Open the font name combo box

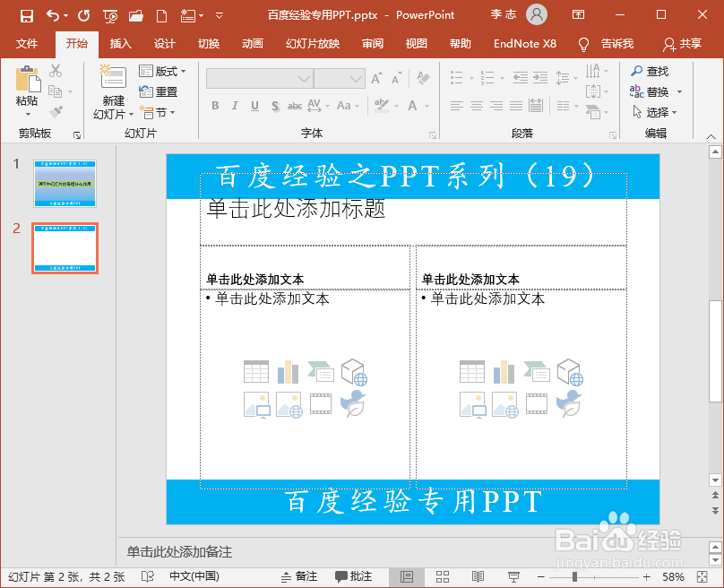260,79
